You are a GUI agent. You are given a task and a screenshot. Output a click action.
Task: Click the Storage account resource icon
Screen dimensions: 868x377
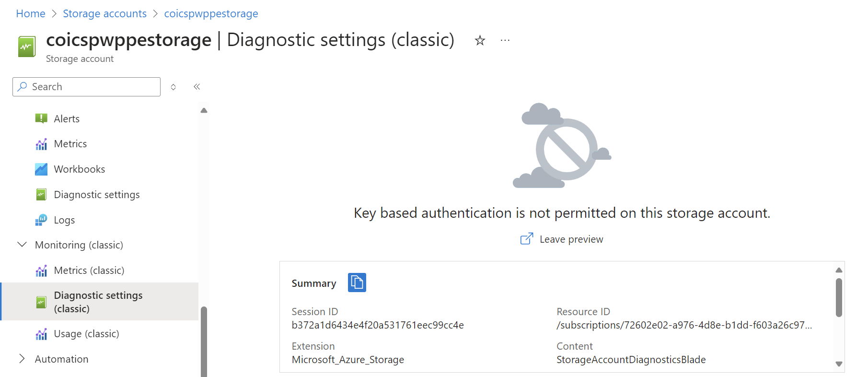point(26,46)
